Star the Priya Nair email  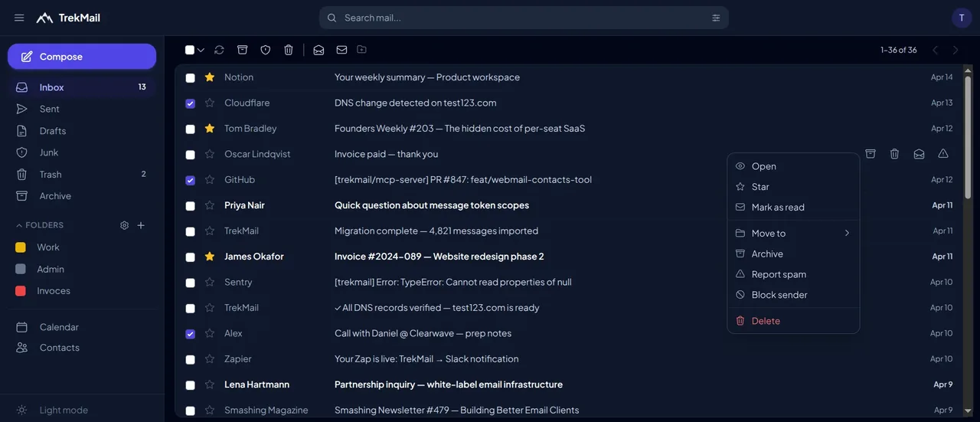210,205
